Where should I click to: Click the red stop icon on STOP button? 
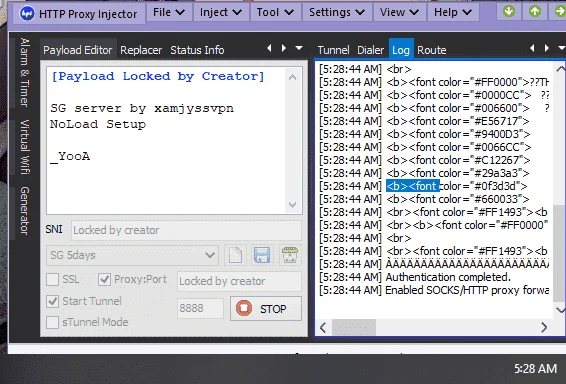pyautogui.click(x=244, y=308)
